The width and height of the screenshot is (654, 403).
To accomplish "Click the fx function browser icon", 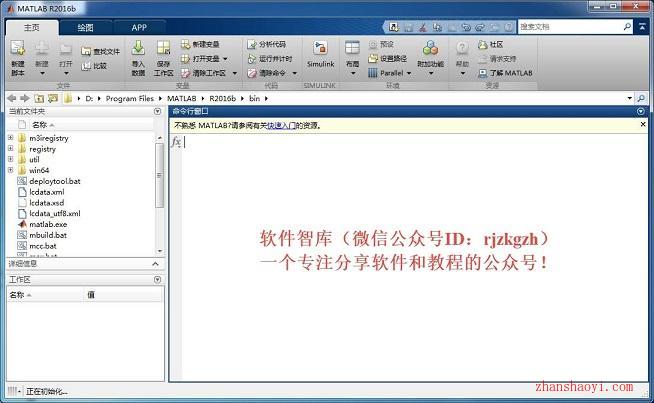I will pyautogui.click(x=176, y=142).
